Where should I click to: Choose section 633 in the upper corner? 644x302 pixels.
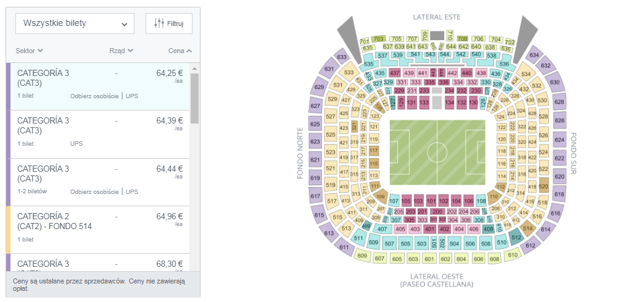[342, 57]
